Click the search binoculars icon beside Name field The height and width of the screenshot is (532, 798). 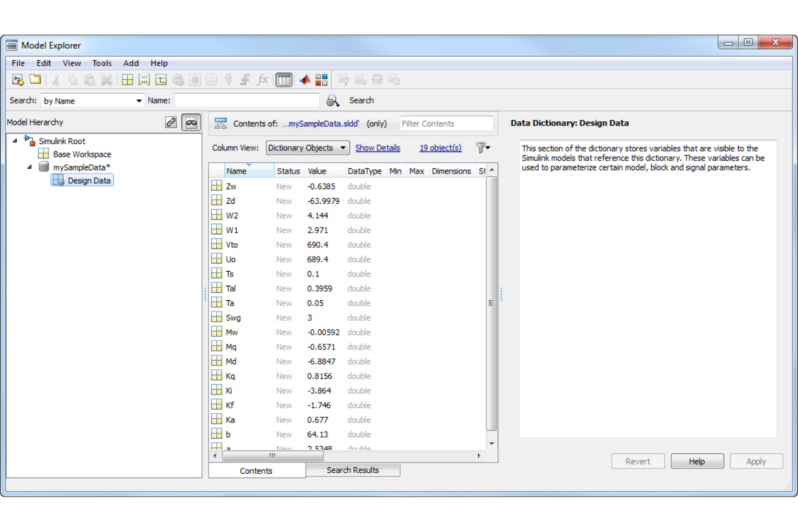(x=333, y=100)
